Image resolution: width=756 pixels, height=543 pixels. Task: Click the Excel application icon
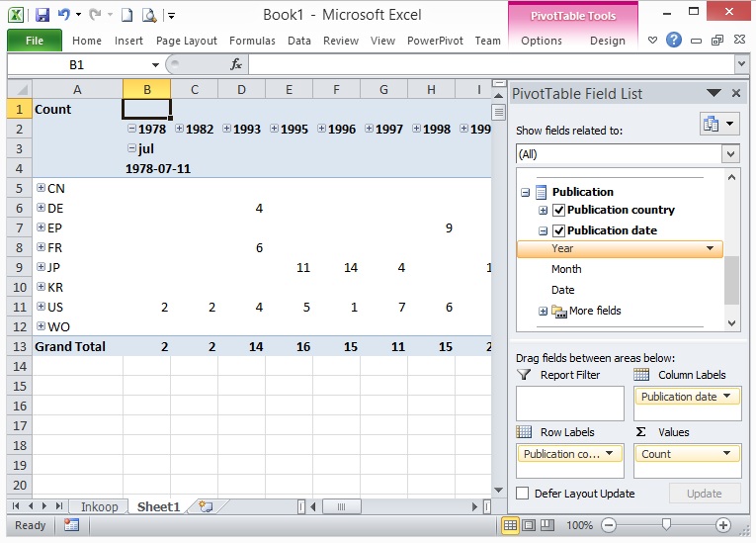coord(16,15)
